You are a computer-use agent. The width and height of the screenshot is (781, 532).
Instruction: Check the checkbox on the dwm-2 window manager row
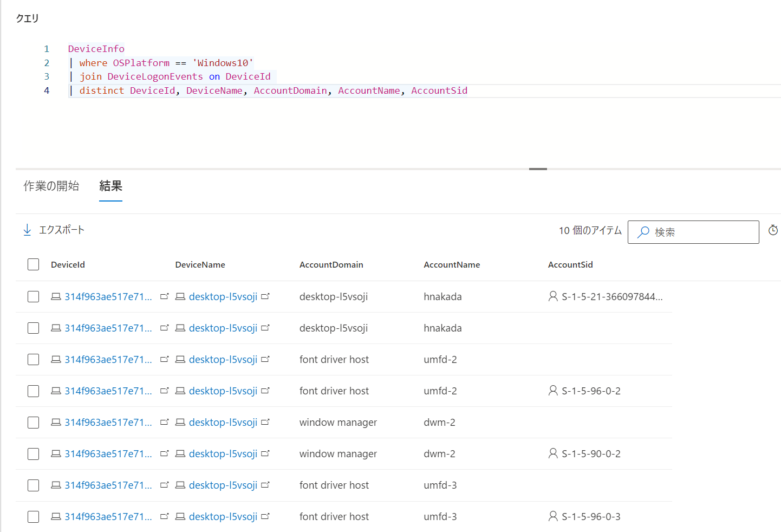tap(33, 422)
